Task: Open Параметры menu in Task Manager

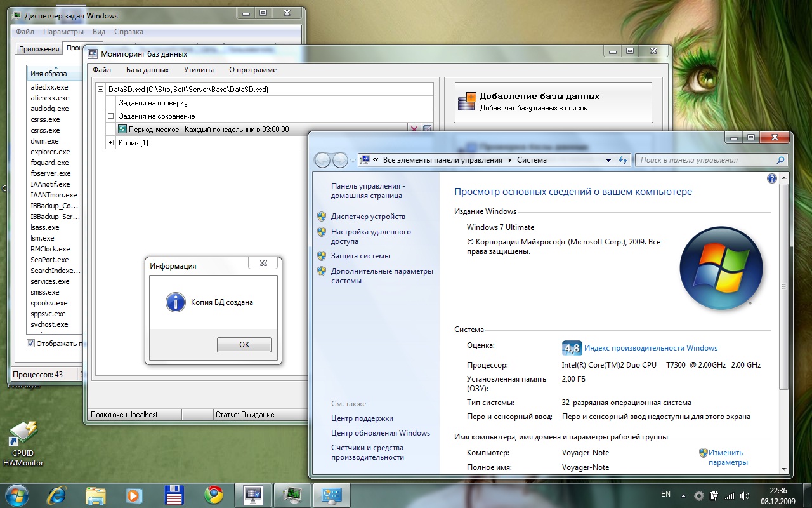Action: pyautogui.click(x=63, y=32)
